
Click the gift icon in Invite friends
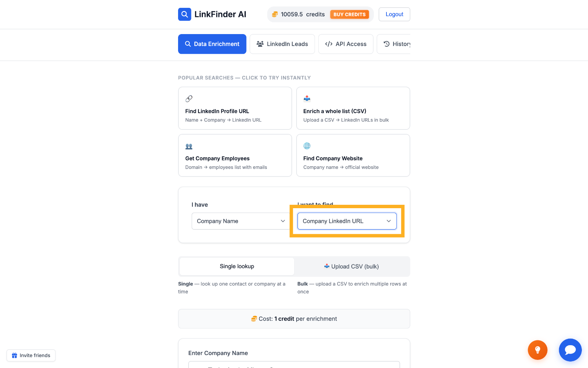pos(15,355)
